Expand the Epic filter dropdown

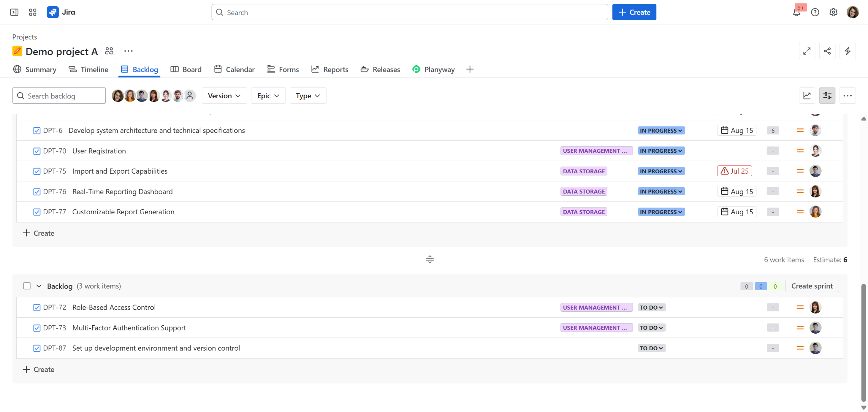268,96
